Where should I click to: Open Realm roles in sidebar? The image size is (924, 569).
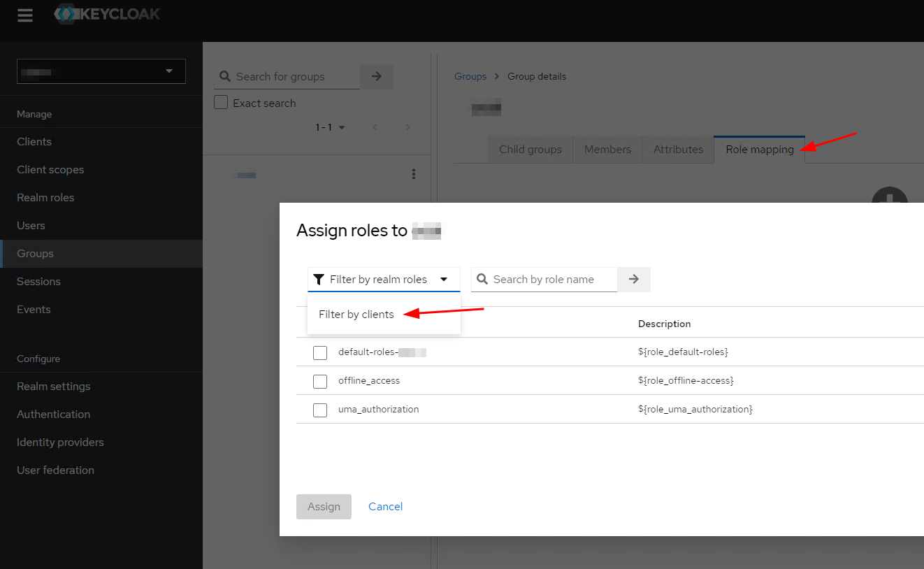(45, 198)
